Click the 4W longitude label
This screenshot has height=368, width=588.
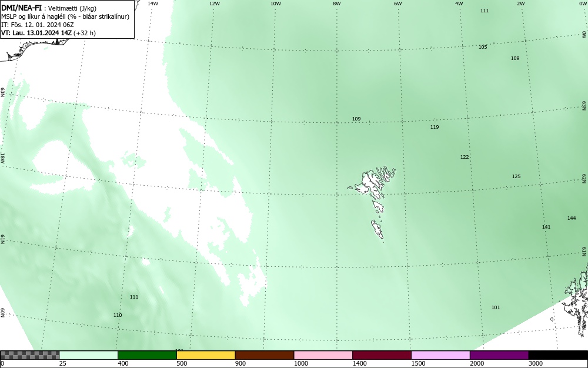click(x=459, y=4)
